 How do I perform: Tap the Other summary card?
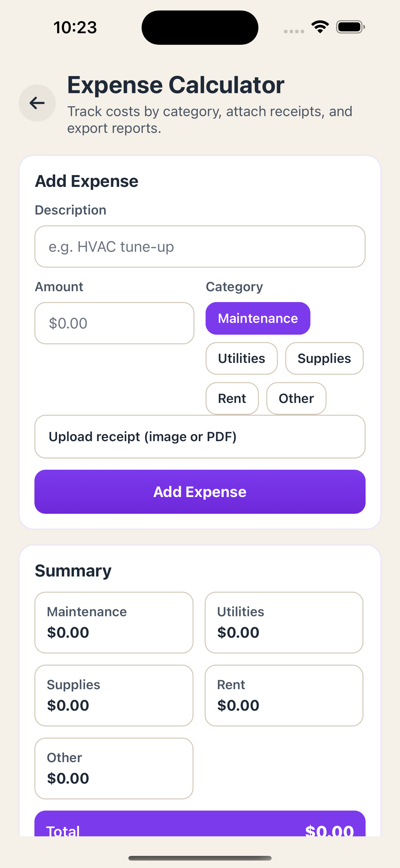click(x=113, y=769)
